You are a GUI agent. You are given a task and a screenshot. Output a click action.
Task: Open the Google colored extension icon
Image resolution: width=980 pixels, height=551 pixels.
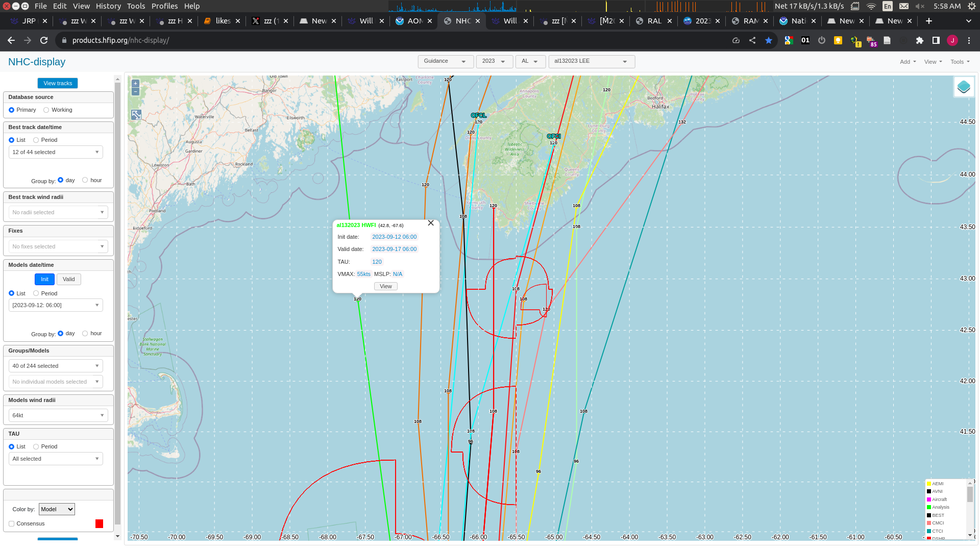click(789, 40)
